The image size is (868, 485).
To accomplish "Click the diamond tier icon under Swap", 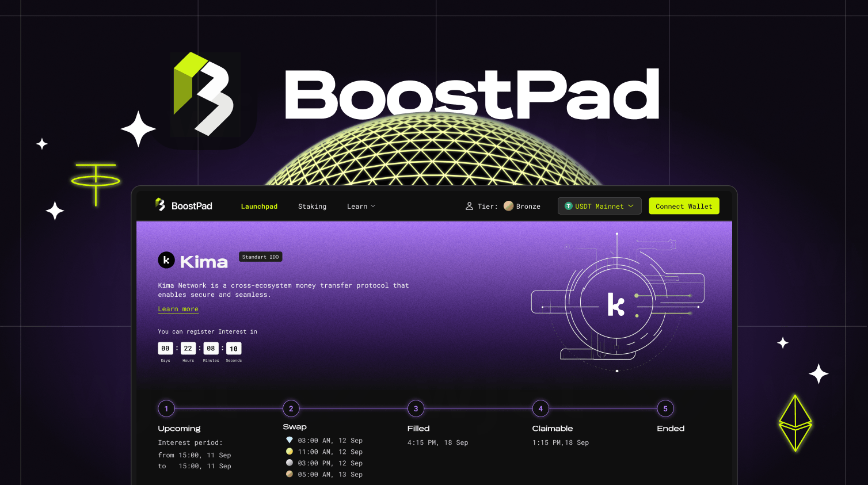I will [290, 440].
